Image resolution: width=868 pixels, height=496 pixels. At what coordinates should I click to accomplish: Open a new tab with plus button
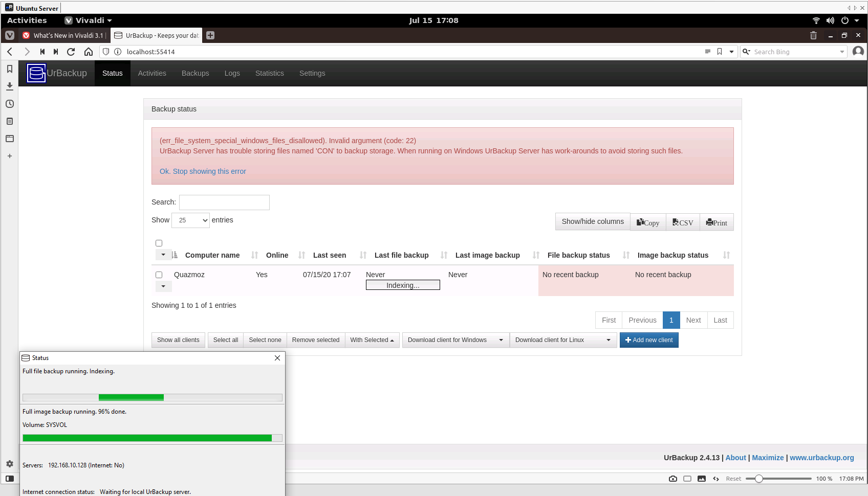[x=210, y=35]
